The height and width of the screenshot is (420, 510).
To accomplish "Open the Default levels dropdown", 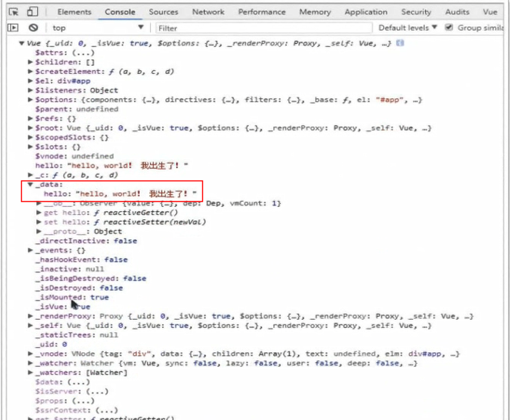I will [408, 28].
